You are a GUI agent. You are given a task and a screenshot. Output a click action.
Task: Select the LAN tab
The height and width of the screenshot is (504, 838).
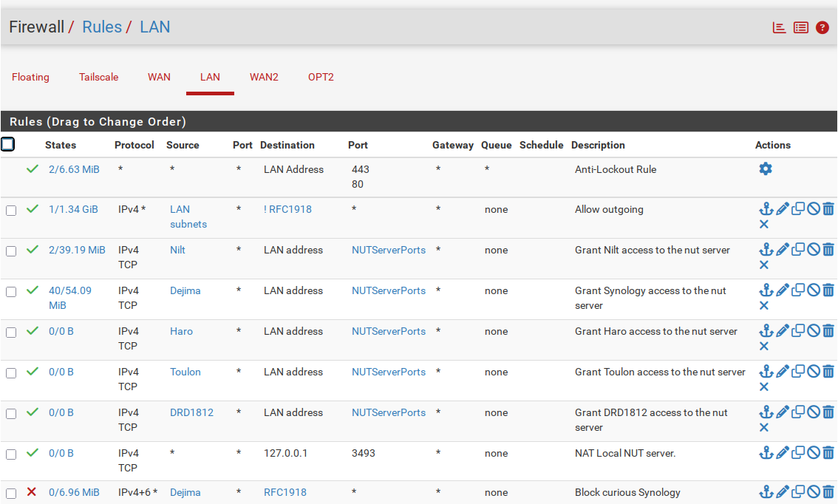[x=210, y=77]
